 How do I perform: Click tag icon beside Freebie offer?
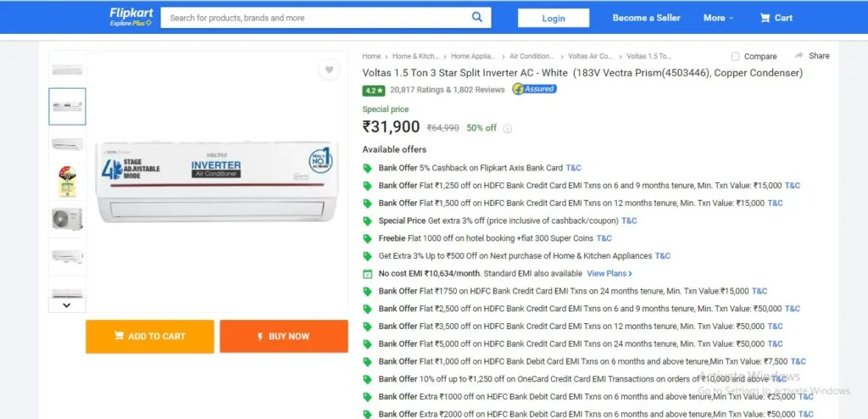pos(367,238)
